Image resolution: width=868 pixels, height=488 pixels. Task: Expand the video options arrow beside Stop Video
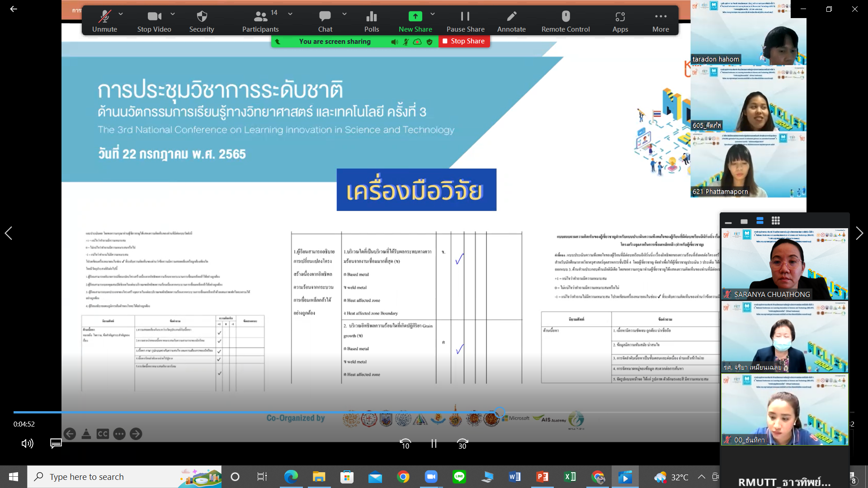pyautogui.click(x=173, y=14)
